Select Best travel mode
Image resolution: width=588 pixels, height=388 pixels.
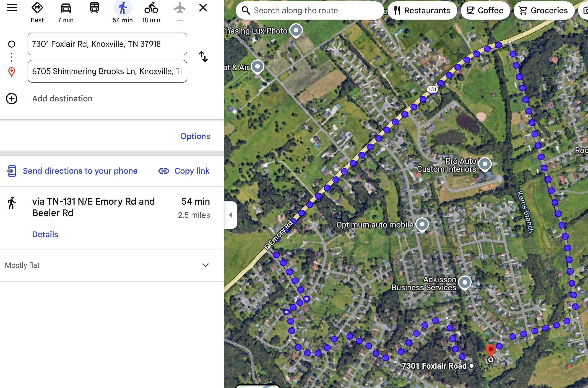click(x=37, y=12)
